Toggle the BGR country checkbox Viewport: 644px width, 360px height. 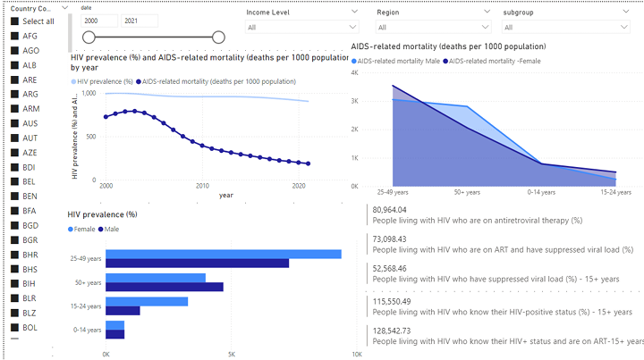(15, 240)
